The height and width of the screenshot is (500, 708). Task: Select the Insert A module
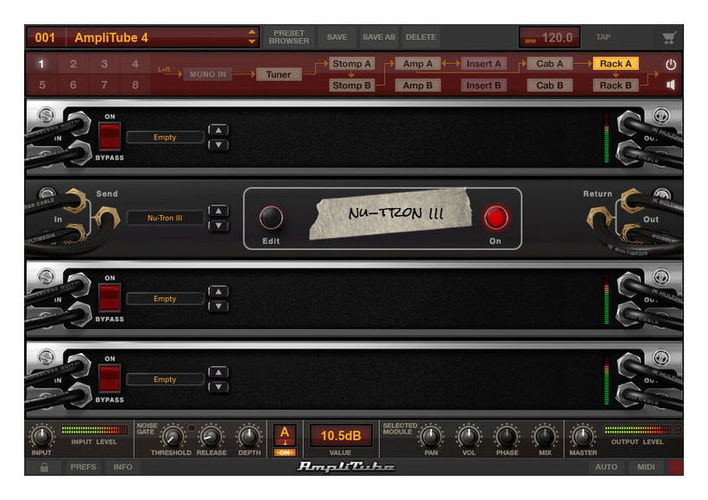pyautogui.click(x=484, y=64)
